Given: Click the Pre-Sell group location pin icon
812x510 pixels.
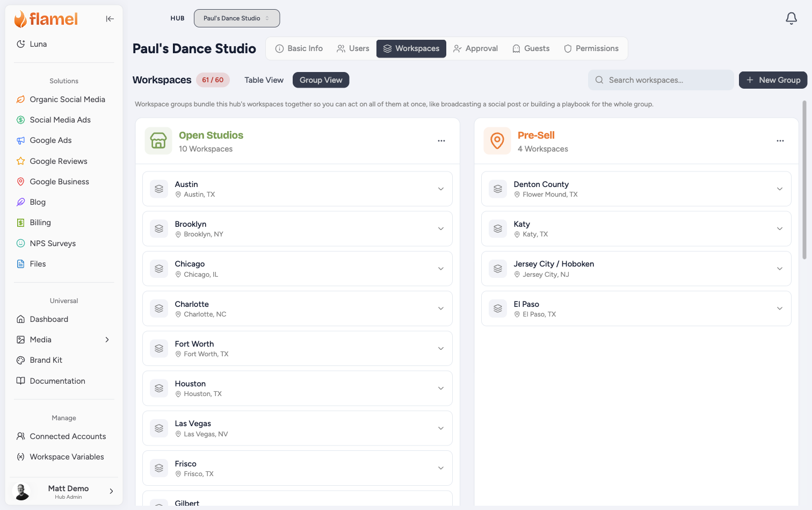Looking at the screenshot, I should coord(497,141).
